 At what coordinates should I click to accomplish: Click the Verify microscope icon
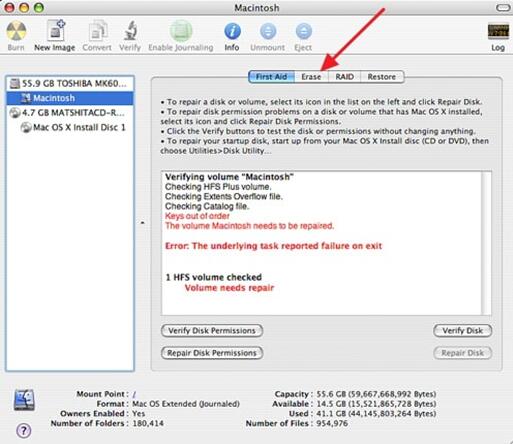[x=130, y=31]
